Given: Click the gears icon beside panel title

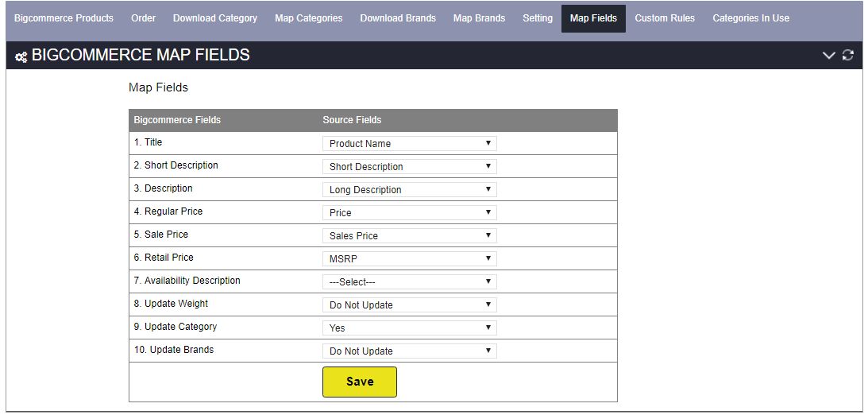Looking at the screenshot, I should 21,56.
